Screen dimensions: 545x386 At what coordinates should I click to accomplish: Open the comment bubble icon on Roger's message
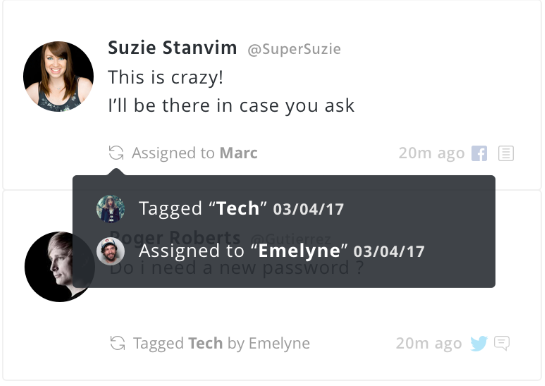502,343
